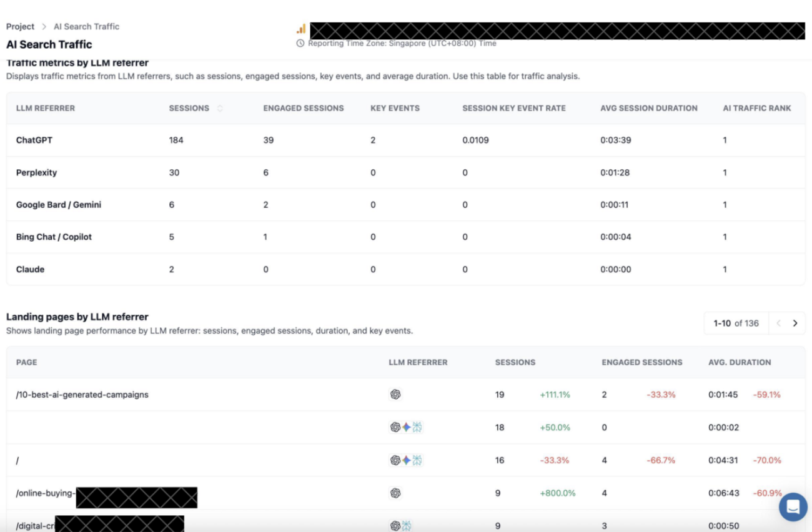The height and width of the screenshot is (532, 812).
Task: Click ChatGPT's 39 engaged sessions value
Action: click(269, 140)
